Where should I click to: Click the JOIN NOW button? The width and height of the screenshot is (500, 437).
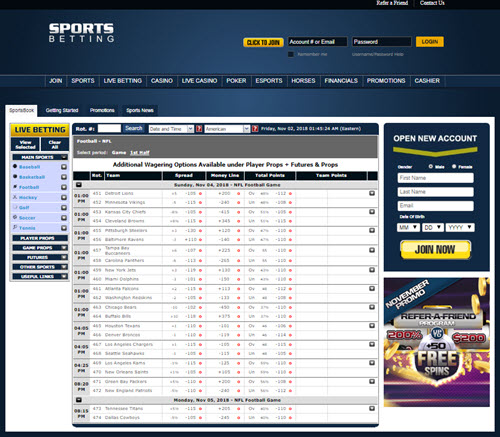pos(435,249)
